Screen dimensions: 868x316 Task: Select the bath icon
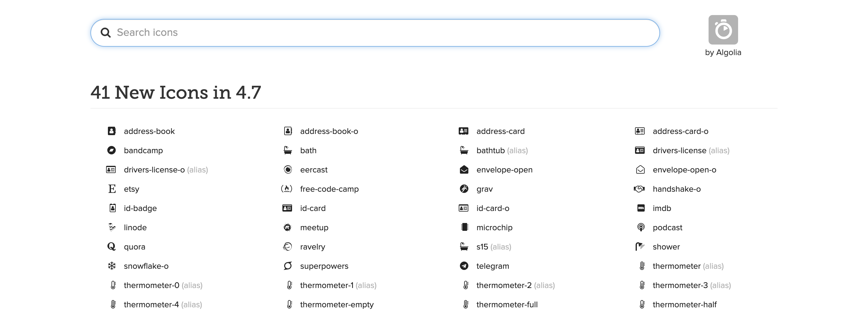pos(288,150)
